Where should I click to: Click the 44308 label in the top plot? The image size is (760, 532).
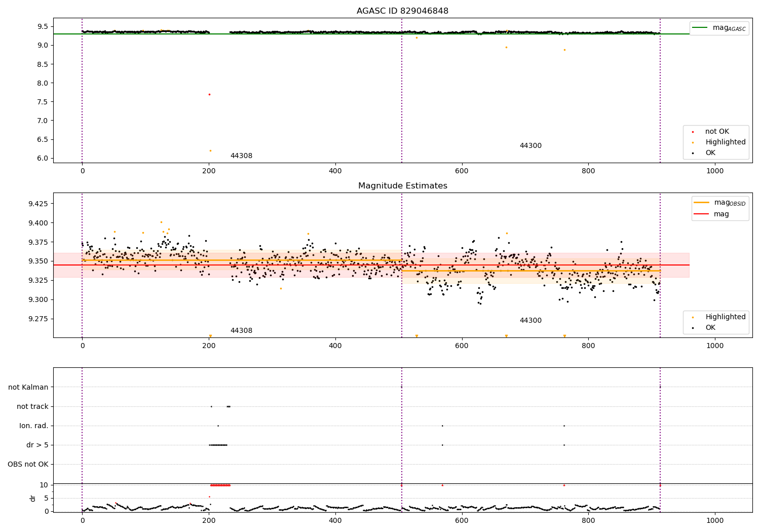[x=241, y=156]
